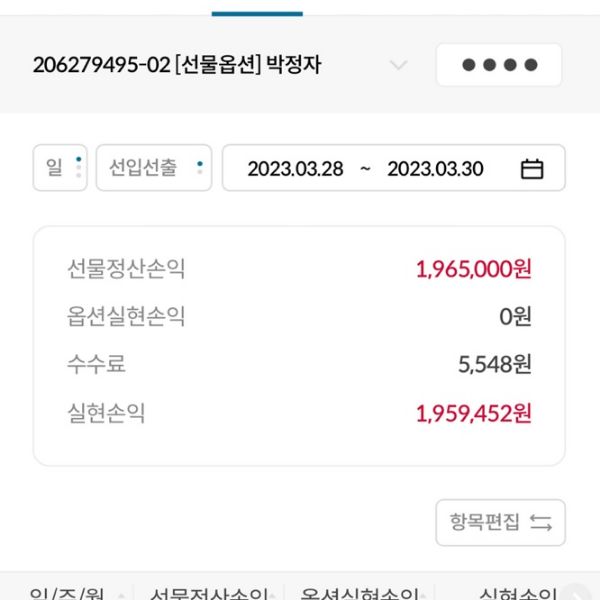Image resolution: width=600 pixels, height=600 pixels.
Task: Expand the account selector chevron
Action: [398, 66]
